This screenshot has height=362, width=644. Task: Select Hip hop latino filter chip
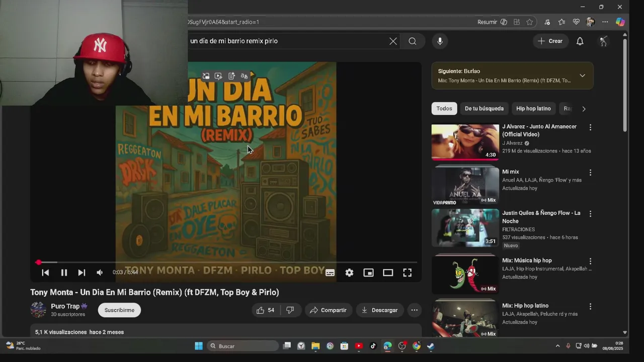[533, 109]
